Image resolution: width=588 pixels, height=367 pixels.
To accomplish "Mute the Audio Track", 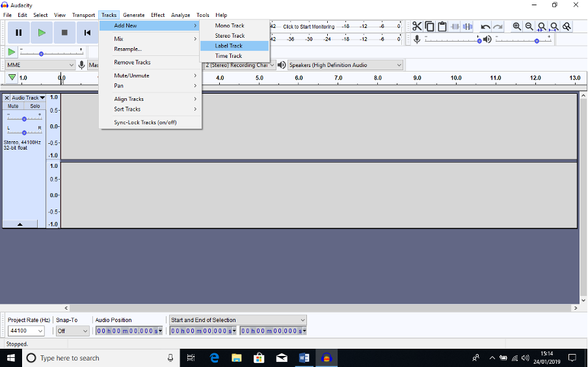I will (13, 106).
